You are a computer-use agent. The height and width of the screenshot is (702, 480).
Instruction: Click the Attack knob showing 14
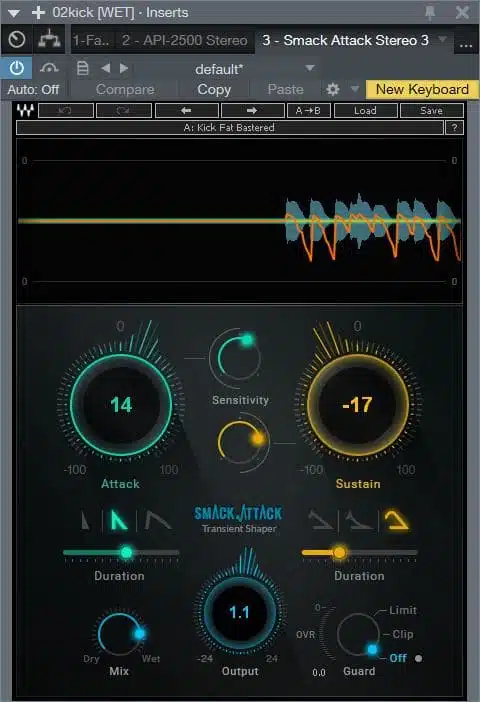pos(121,405)
